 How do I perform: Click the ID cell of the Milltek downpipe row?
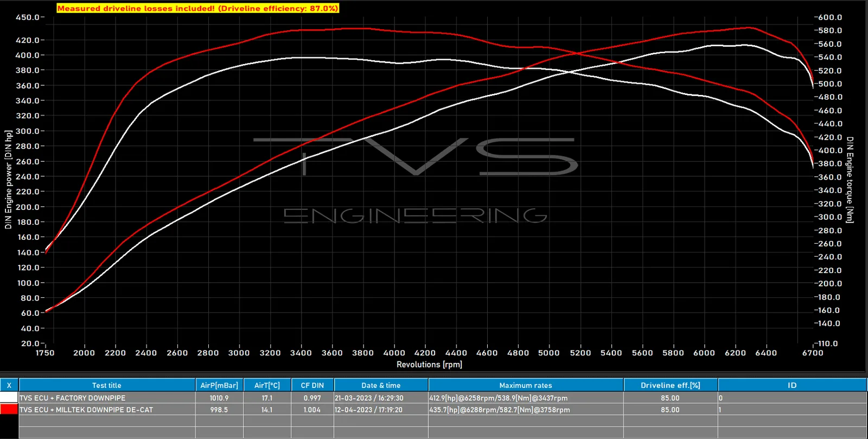792,410
